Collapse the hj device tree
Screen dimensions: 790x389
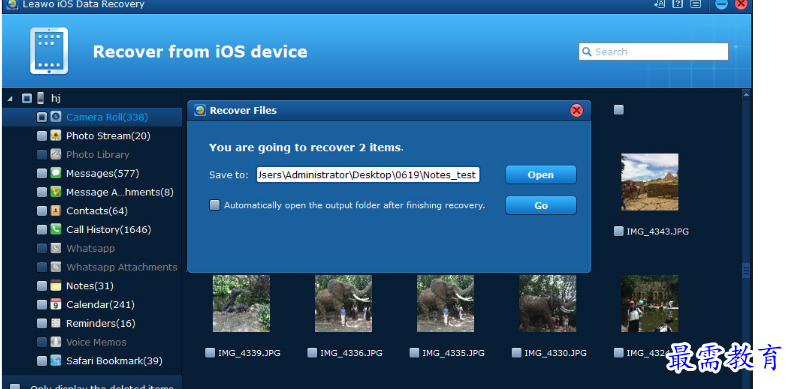(11, 99)
